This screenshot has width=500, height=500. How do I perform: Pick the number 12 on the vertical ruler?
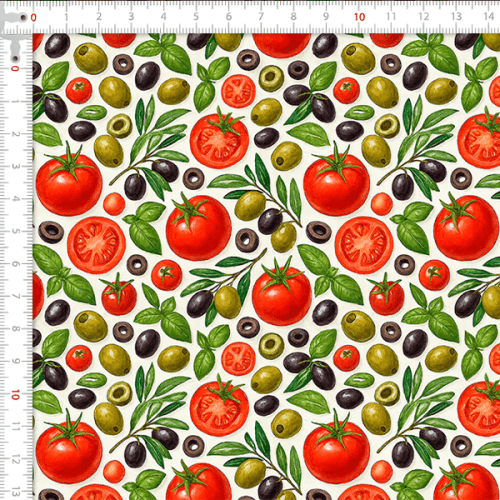pos(15,459)
